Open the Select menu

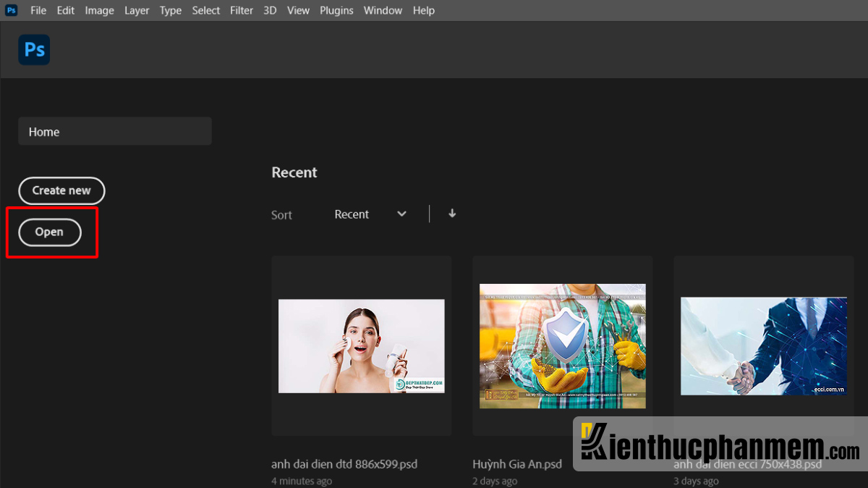click(x=206, y=10)
